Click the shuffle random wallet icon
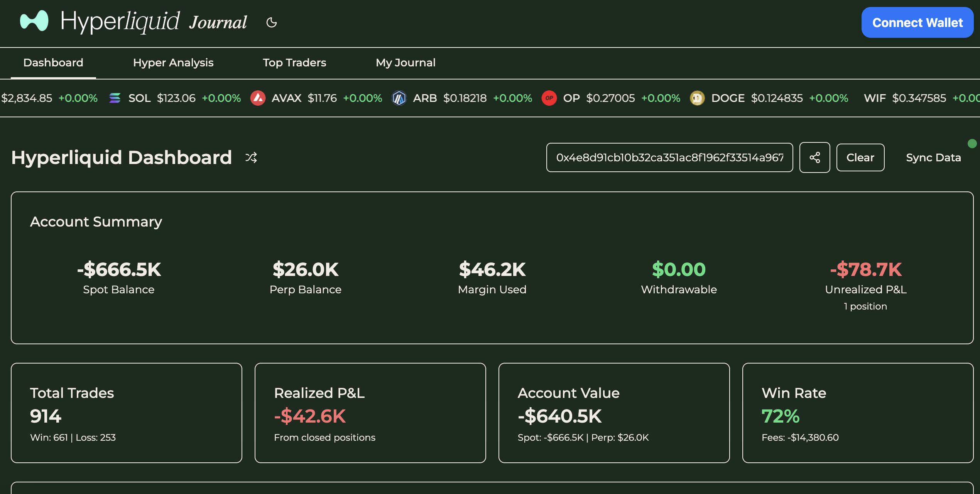 (x=251, y=157)
